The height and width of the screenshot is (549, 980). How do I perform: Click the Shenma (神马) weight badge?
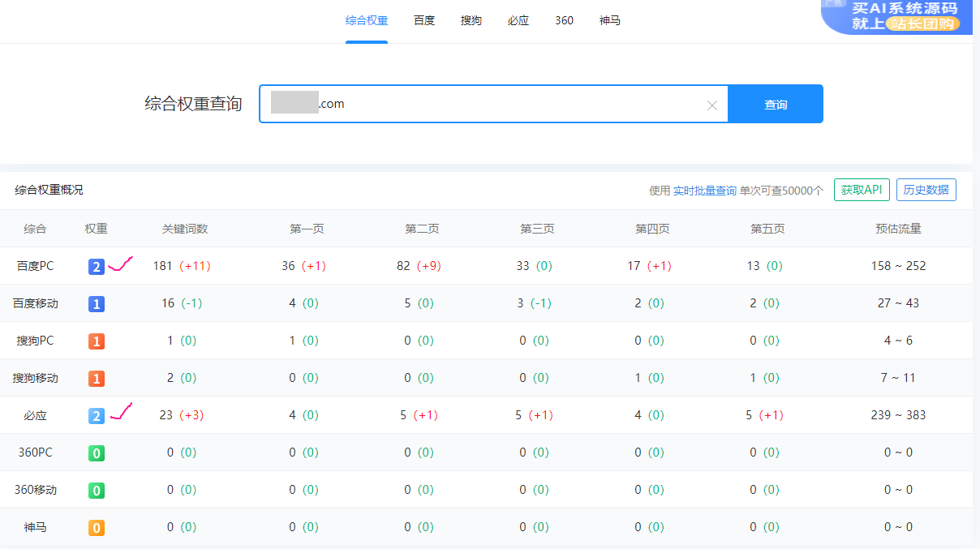(97, 528)
